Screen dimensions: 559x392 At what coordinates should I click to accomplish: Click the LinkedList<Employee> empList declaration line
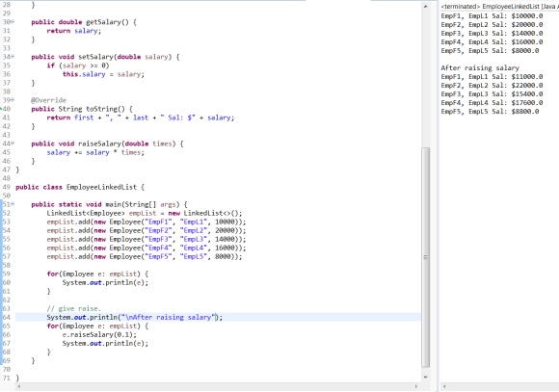145,213
